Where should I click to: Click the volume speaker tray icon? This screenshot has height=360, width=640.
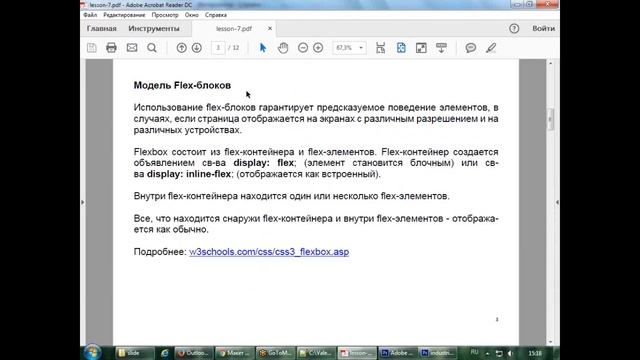point(510,353)
